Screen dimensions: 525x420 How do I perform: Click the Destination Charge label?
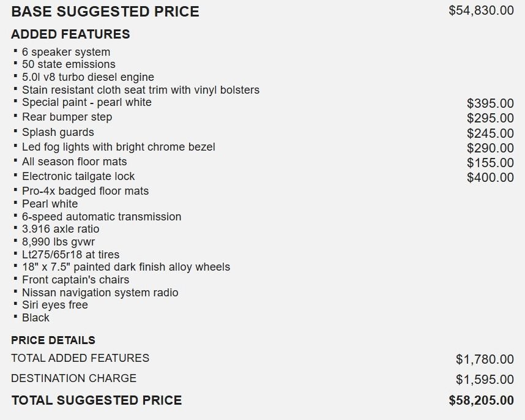point(73,378)
